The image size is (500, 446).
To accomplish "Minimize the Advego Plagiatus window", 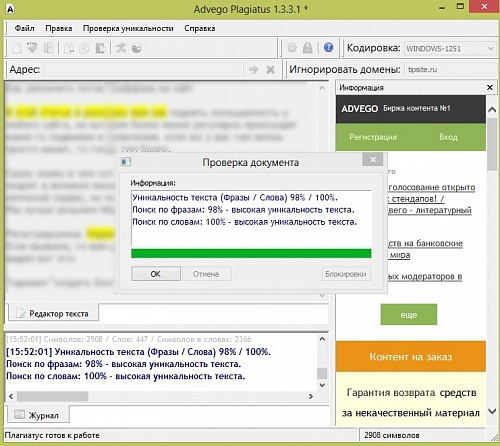I will click(442, 8).
